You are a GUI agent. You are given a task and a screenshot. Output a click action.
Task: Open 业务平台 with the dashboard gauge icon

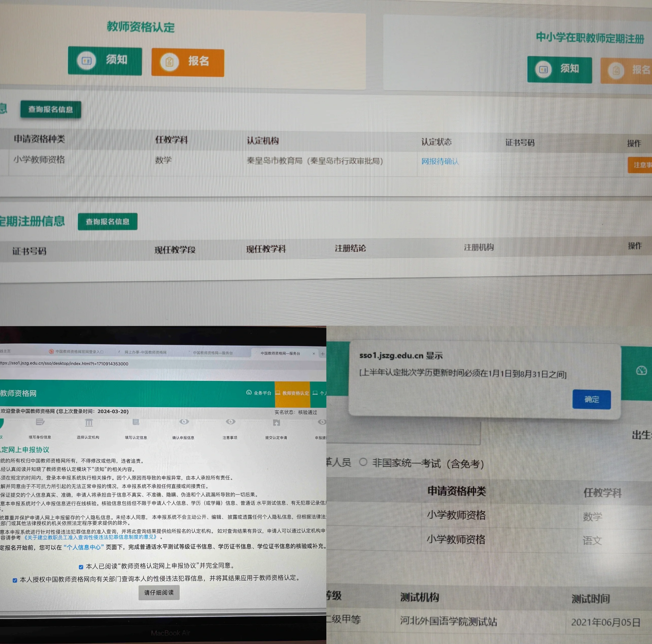[249, 393]
